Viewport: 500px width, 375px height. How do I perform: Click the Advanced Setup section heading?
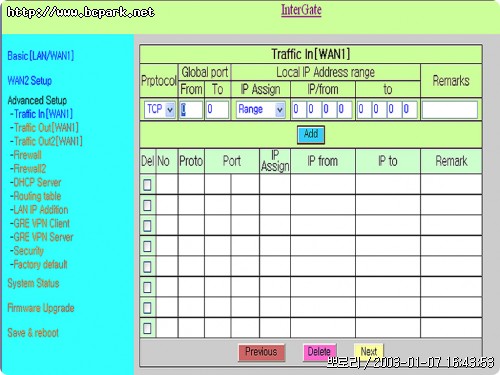[x=37, y=100]
